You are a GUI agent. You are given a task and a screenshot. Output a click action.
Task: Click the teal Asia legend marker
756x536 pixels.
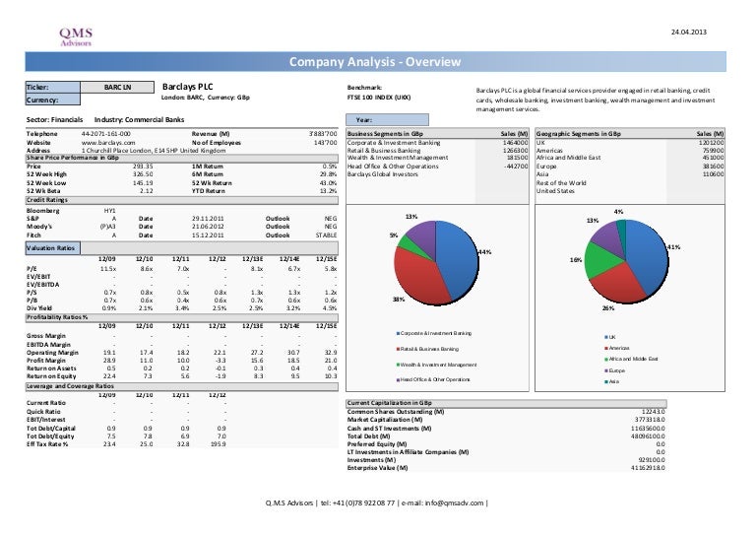pyautogui.click(x=605, y=381)
